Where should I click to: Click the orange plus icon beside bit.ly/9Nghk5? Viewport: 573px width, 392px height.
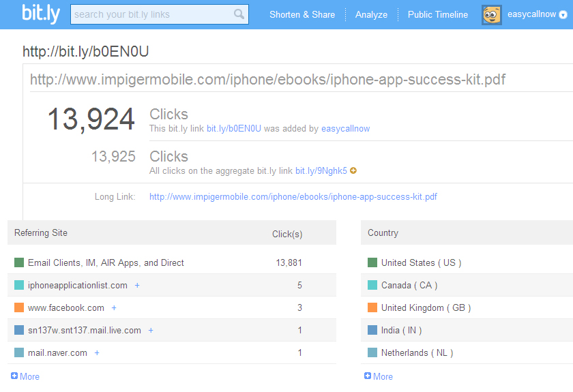pos(353,171)
